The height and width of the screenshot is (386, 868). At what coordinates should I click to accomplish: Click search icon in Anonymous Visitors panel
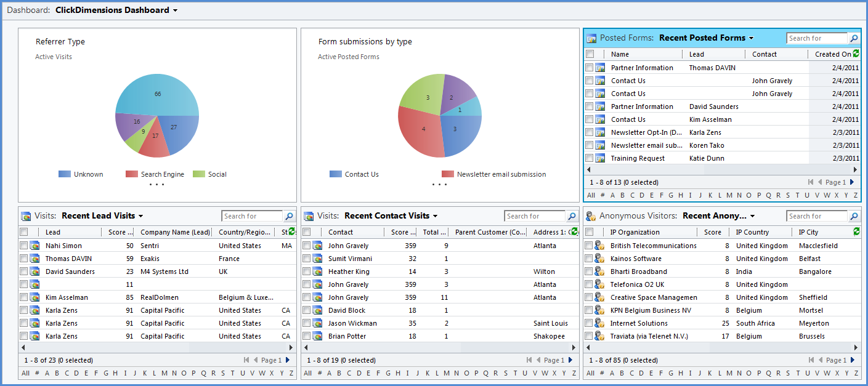coord(853,216)
